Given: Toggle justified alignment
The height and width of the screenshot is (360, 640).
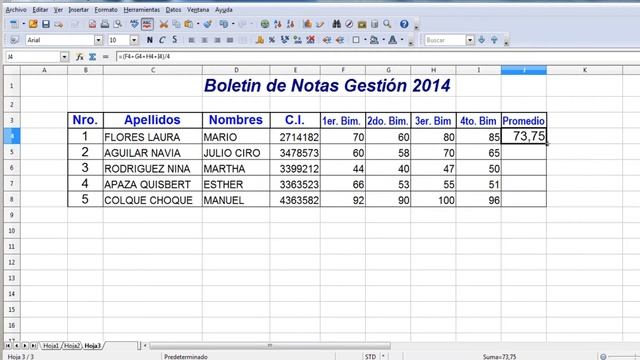Looking at the screenshot, I should point(230,40).
